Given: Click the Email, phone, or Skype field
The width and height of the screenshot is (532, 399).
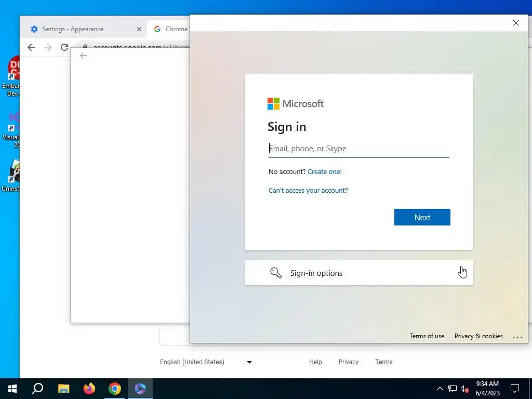Looking at the screenshot, I should click(358, 149).
